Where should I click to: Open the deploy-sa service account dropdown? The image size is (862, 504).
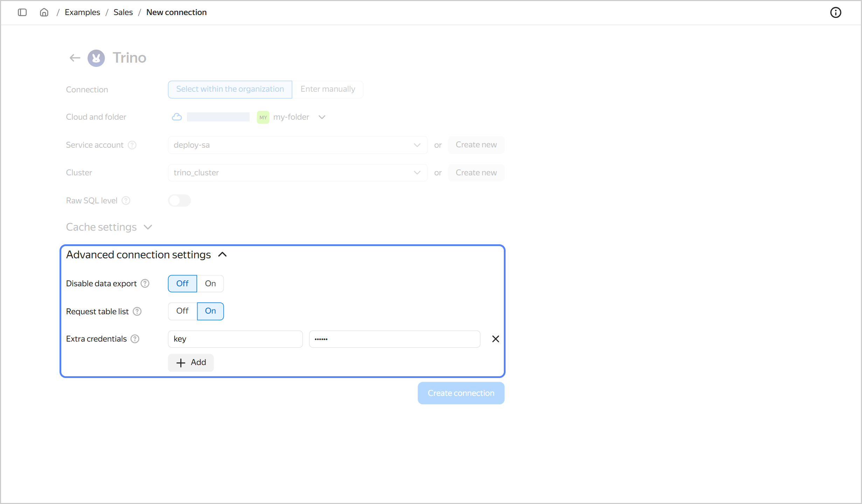tap(298, 145)
